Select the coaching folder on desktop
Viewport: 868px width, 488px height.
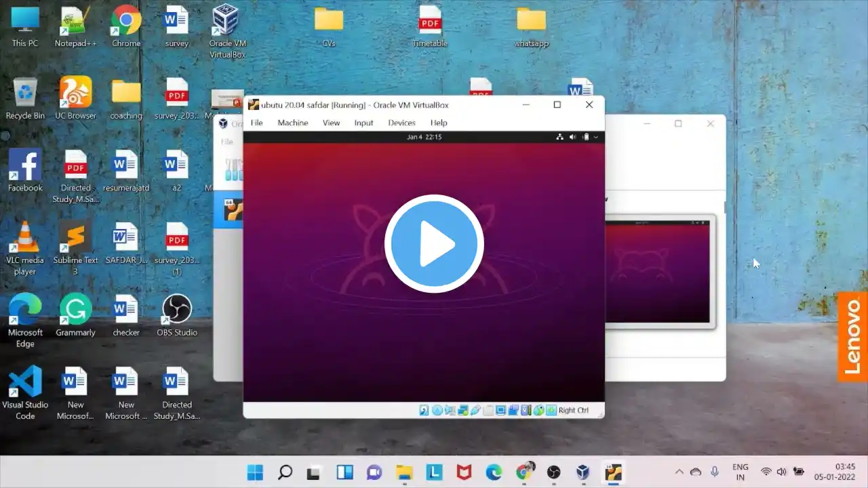126,99
